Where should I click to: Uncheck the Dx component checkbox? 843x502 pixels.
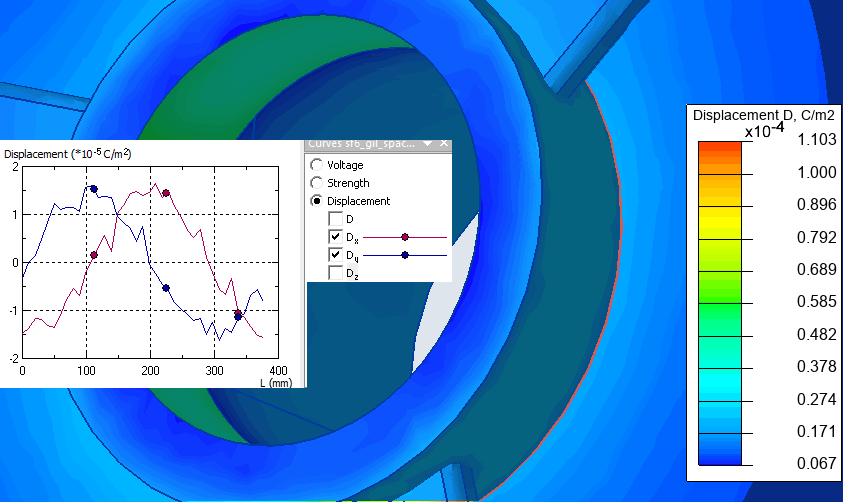tap(335, 237)
